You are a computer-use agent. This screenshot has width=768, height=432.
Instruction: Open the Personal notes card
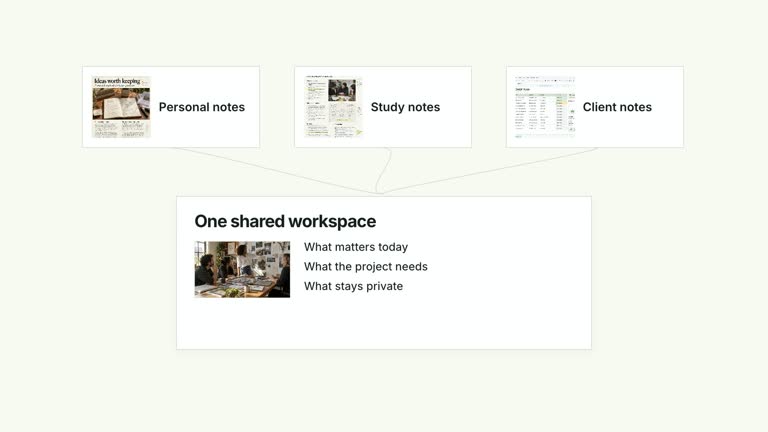[x=171, y=107]
